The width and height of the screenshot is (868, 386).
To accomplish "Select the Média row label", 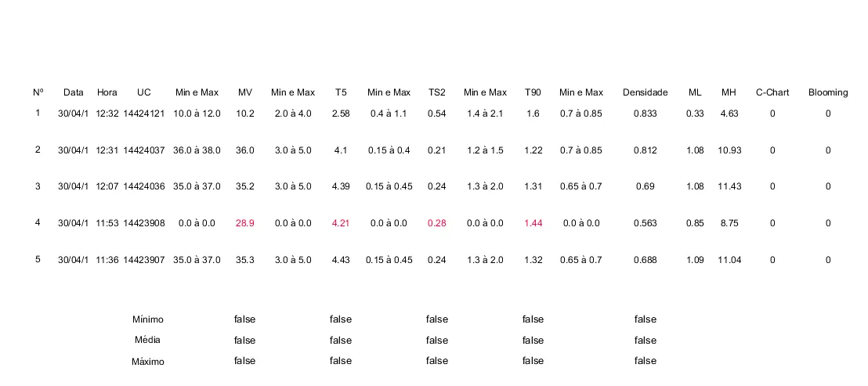I will 148,341.
